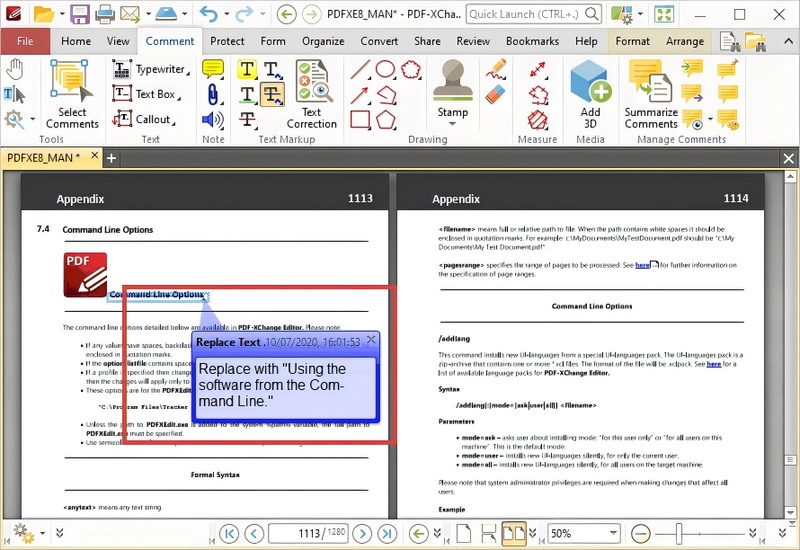Image resolution: width=800 pixels, height=550 pixels.
Task: Open the File menu
Action: [25, 41]
